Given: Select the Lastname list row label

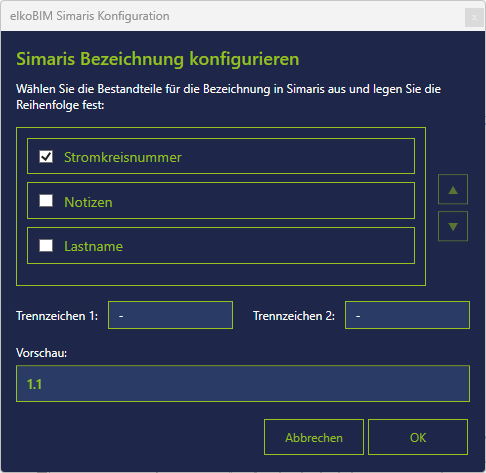Looking at the screenshot, I should pos(93,246).
